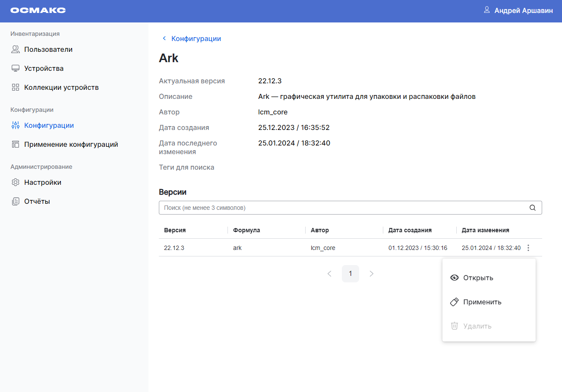The height and width of the screenshot is (392, 562).
Task: Click the device collections grid icon
Action: [16, 87]
